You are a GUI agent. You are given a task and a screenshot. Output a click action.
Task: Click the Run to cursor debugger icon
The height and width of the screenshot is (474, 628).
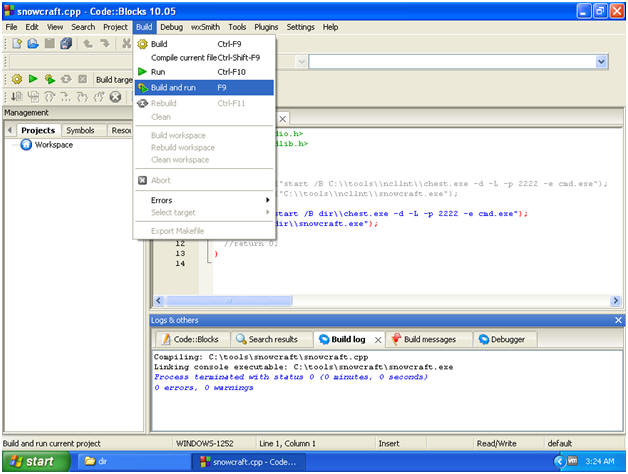coord(17,97)
